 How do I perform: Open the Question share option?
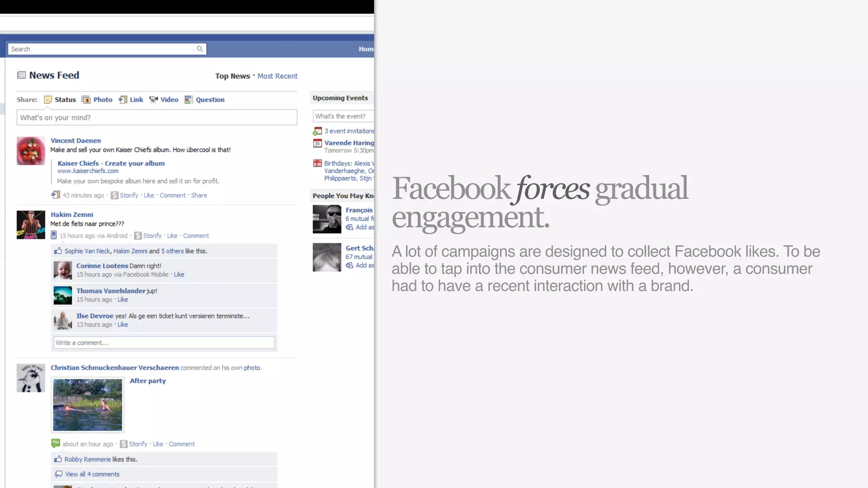click(210, 100)
